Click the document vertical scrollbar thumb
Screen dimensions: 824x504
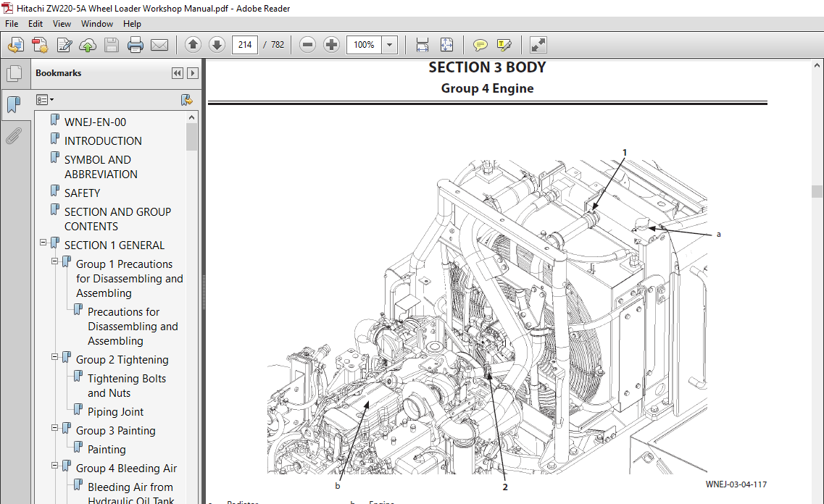coord(817,191)
